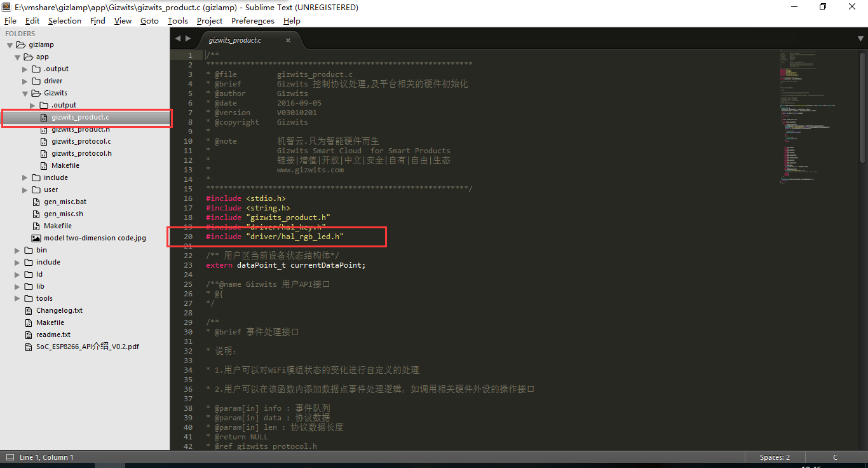Viewport: 868px width, 468px height.
Task: Open Changelog.txt from the folder tree
Action: click(x=59, y=310)
